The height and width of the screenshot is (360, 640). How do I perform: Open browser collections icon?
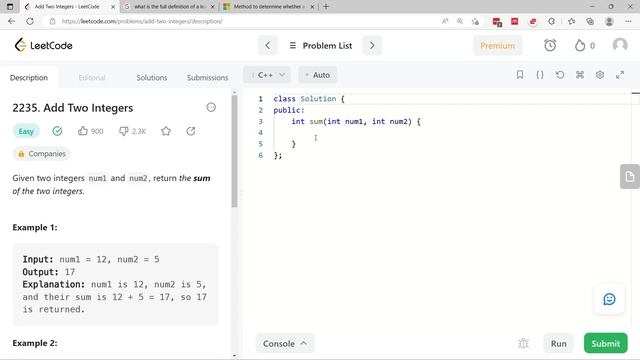coord(590,21)
